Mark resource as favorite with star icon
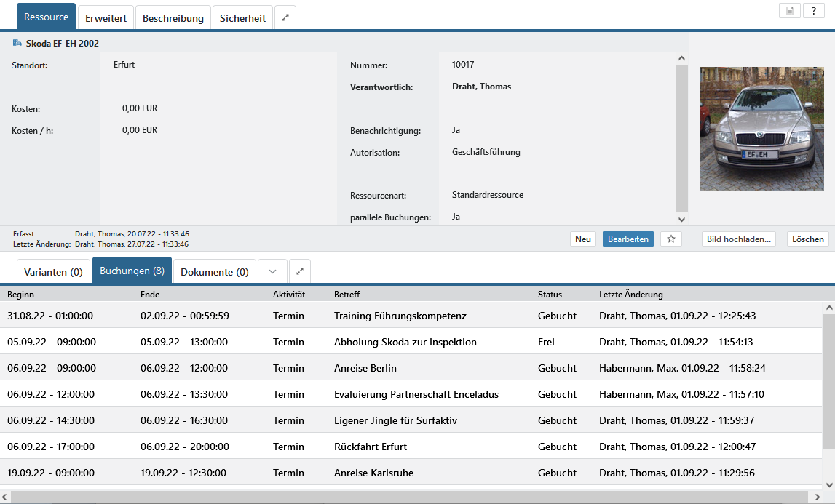The width and height of the screenshot is (835, 504). pyautogui.click(x=671, y=239)
